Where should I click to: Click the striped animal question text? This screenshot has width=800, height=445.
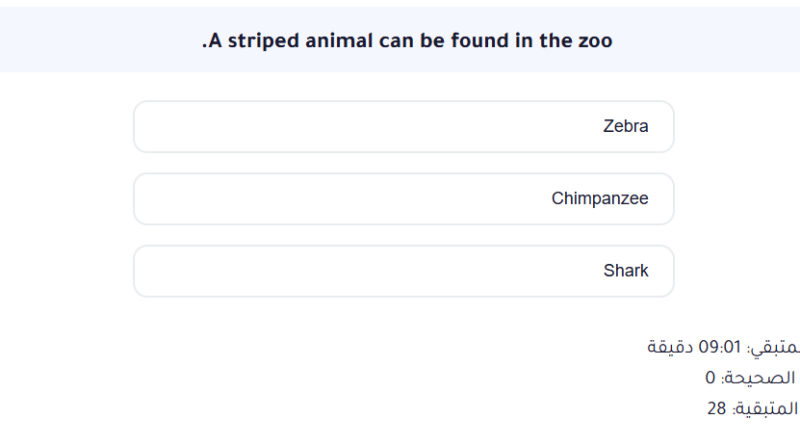tap(407, 41)
